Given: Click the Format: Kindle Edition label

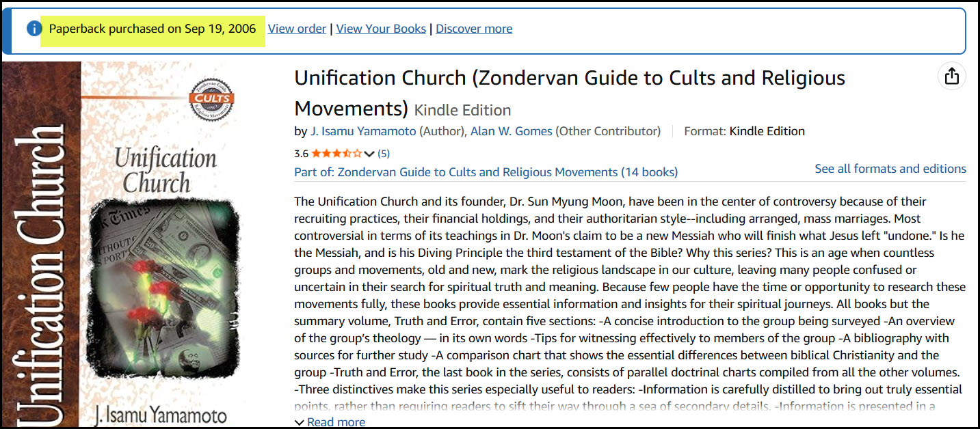Looking at the screenshot, I should [744, 131].
